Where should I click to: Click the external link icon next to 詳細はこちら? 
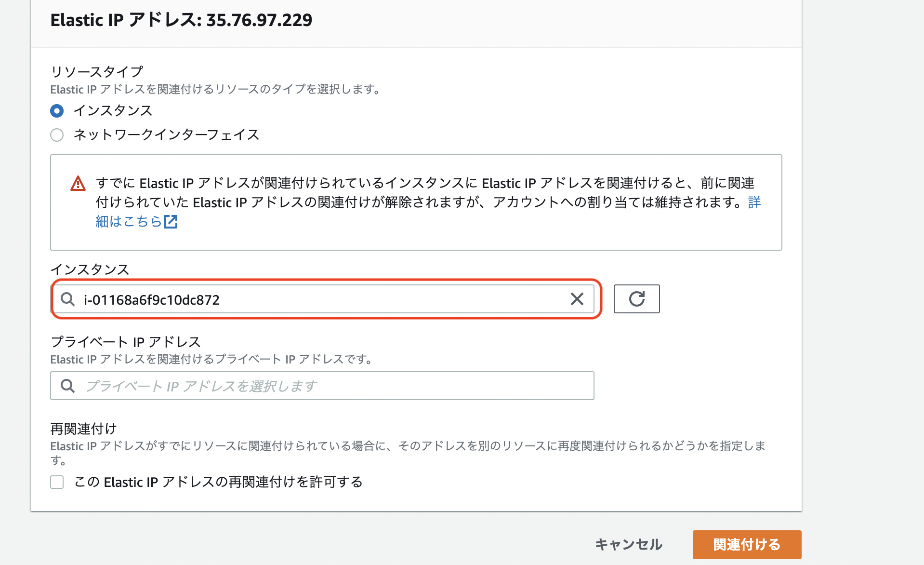tap(171, 221)
